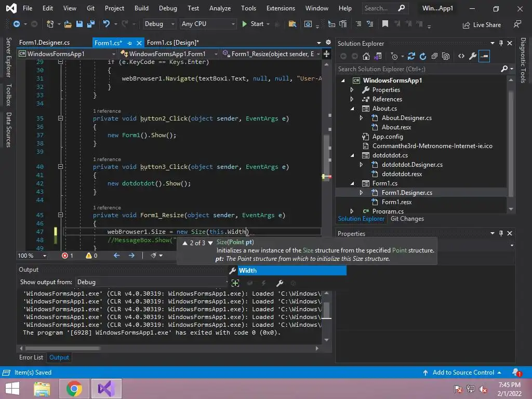
Task: Open the Form1_Resize member dropdown
Action: coord(271,54)
